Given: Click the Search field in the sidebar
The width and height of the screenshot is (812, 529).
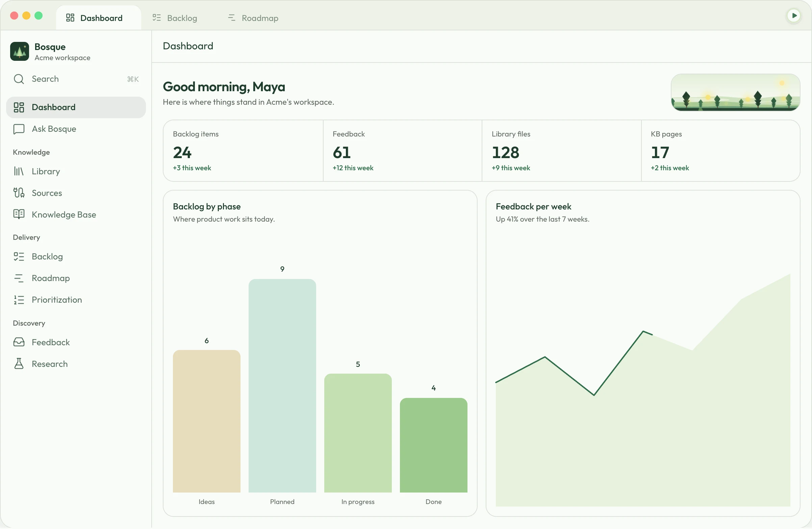Looking at the screenshot, I should tap(76, 79).
